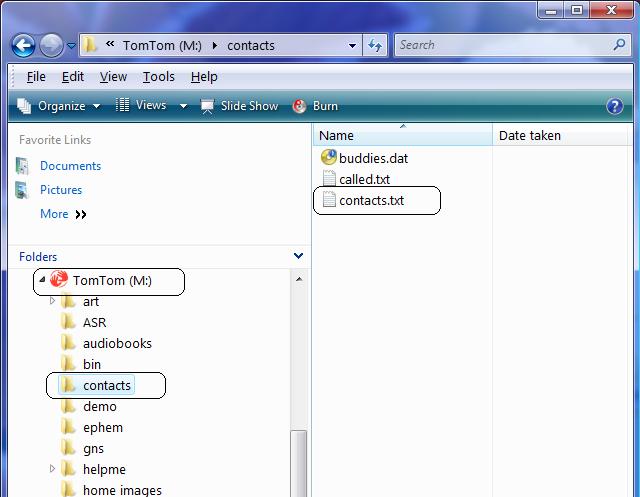640x497 pixels.
Task: Click the More favorite links expander
Action: click(63, 214)
